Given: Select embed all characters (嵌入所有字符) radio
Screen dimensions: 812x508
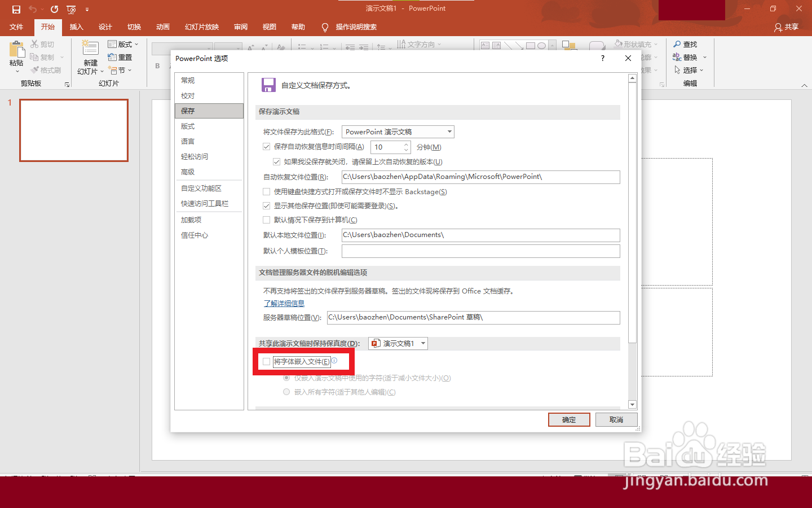Looking at the screenshot, I should 286,392.
